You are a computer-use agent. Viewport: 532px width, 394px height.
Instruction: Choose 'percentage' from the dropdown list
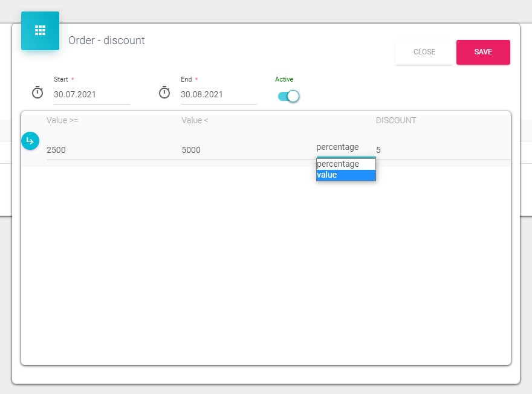[345, 164]
